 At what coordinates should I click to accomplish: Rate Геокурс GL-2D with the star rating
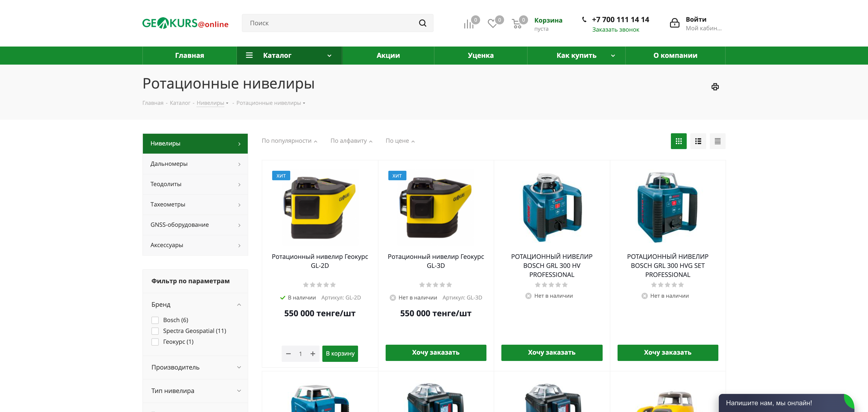tap(319, 285)
